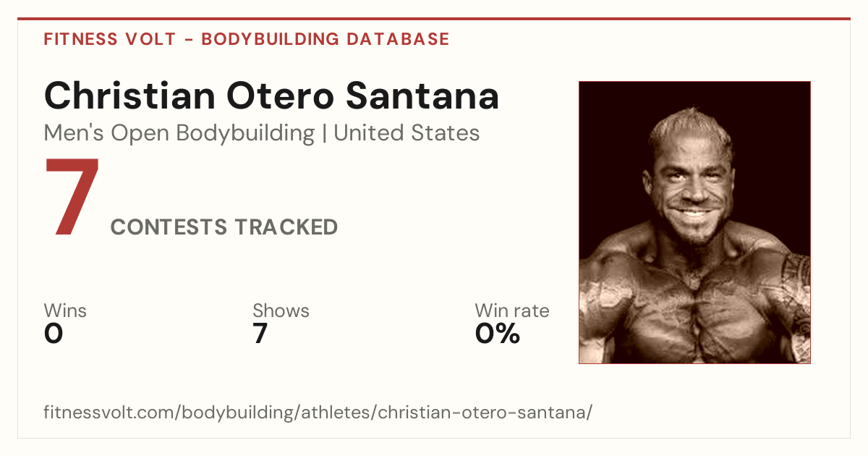This screenshot has height=456, width=868.
Task: Click the Christian Otero Santana athlete name
Action: coord(271,96)
